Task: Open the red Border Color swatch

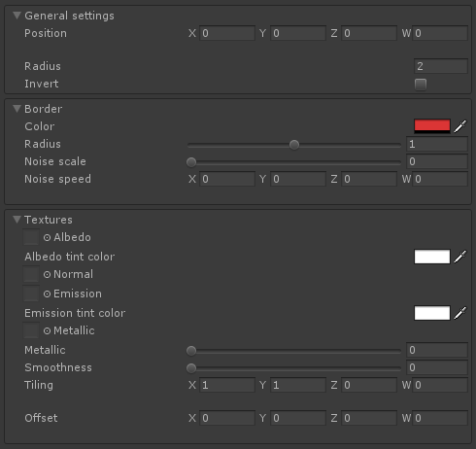Action: pyautogui.click(x=432, y=126)
